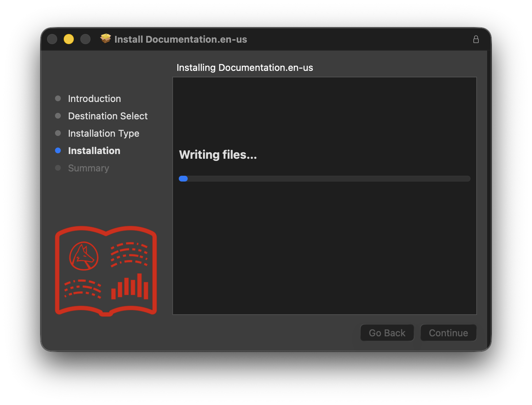Select the Destination Select step label
This screenshot has height=405, width=532.
108,116
